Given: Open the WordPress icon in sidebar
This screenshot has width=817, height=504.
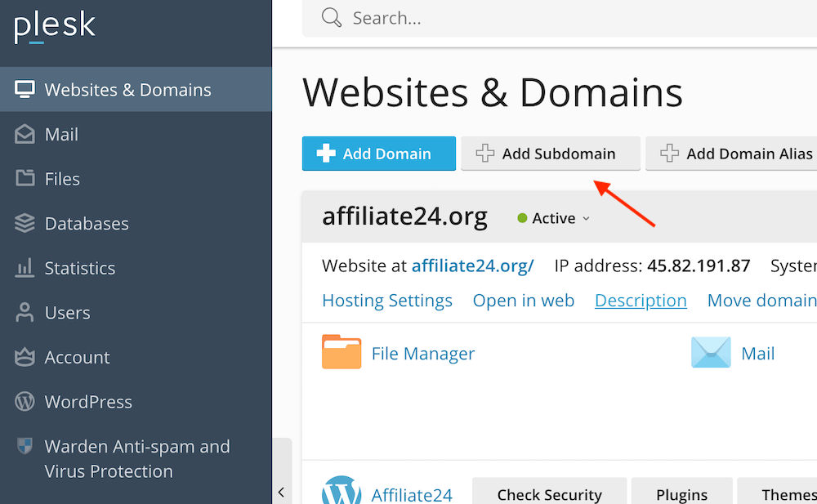Looking at the screenshot, I should click(x=25, y=402).
